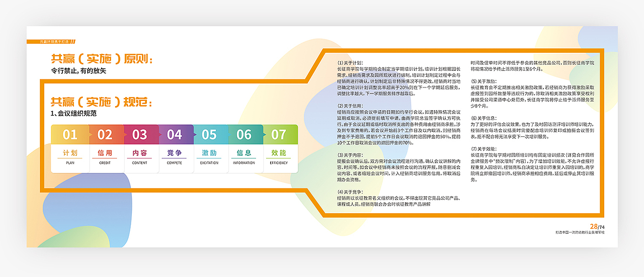Click the orange page number "28"

(594, 227)
